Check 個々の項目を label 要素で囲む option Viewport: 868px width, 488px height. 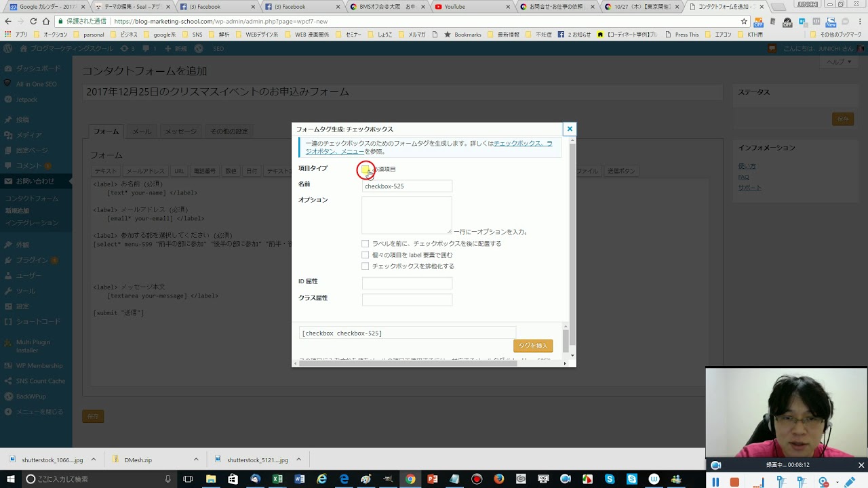(x=366, y=255)
